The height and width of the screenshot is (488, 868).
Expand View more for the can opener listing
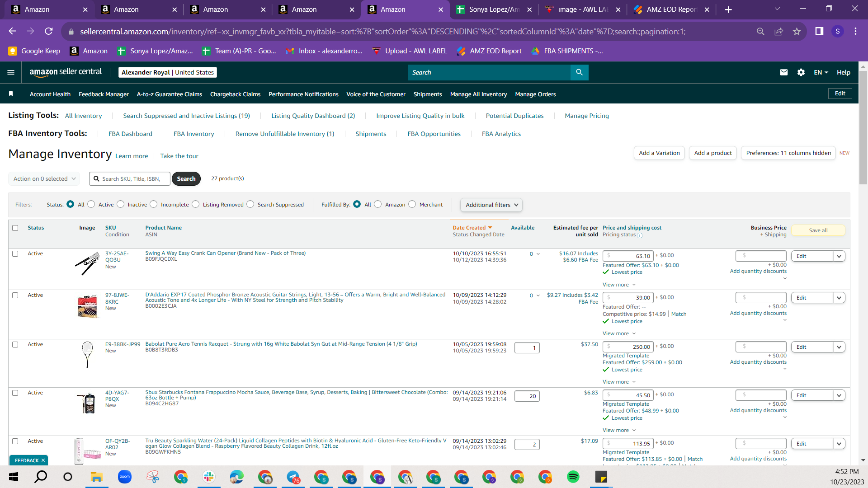pos(619,285)
